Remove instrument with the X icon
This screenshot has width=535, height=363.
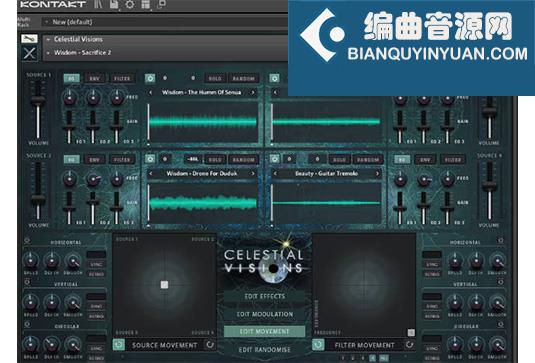tap(29, 54)
